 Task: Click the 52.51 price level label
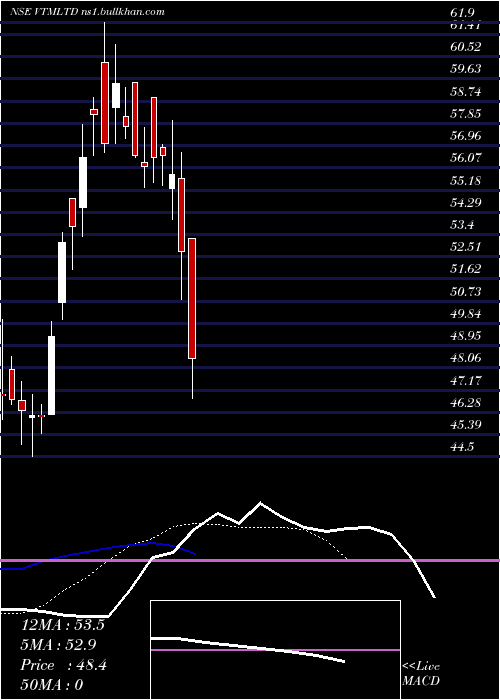tap(466, 246)
